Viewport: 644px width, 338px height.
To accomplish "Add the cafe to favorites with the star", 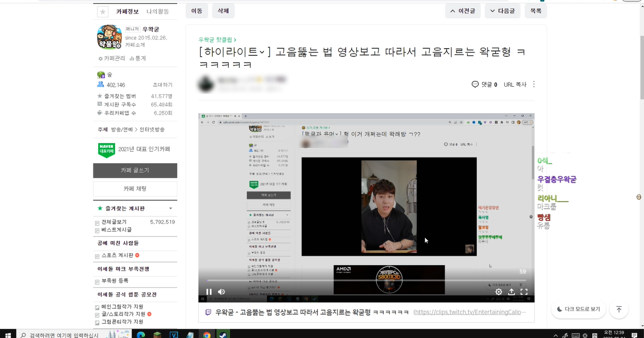I will click(103, 12).
